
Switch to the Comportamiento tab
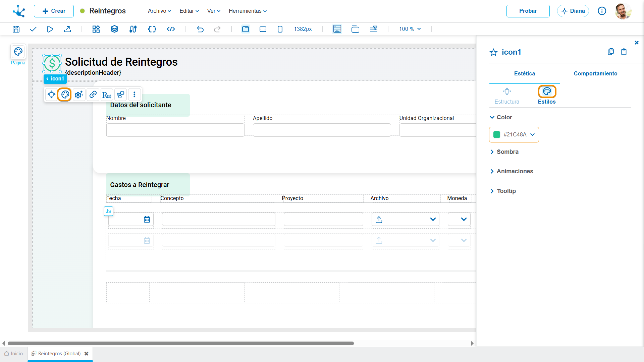click(595, 74)
